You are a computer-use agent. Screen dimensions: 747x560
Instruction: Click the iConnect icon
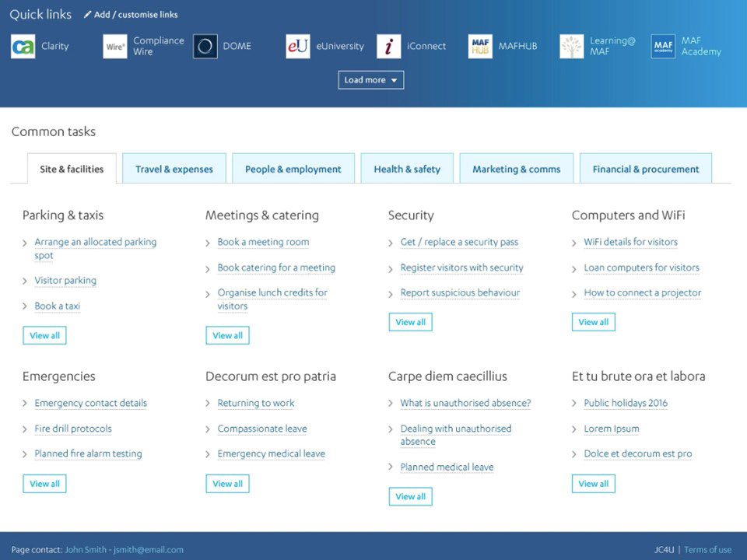click(389, 47)
